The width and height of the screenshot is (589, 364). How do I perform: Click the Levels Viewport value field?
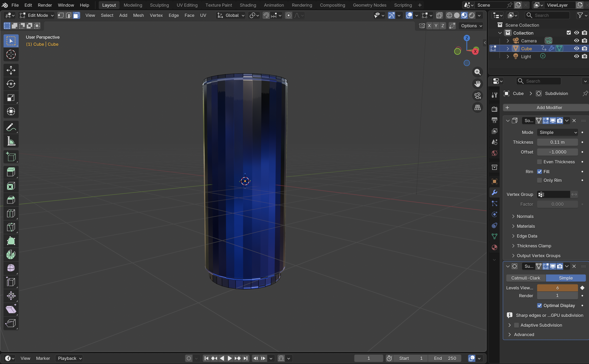pos(557,288)
